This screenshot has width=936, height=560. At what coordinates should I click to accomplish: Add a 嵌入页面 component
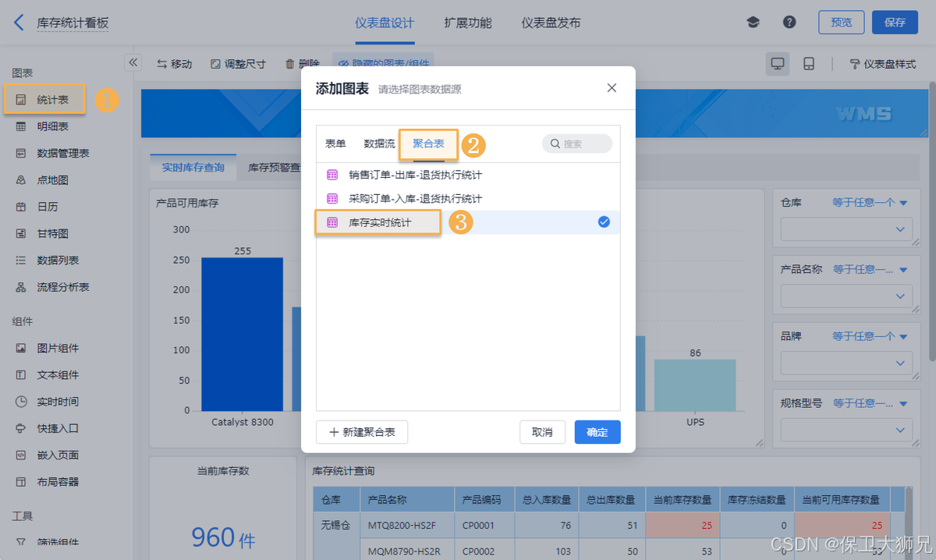(48, 455)
